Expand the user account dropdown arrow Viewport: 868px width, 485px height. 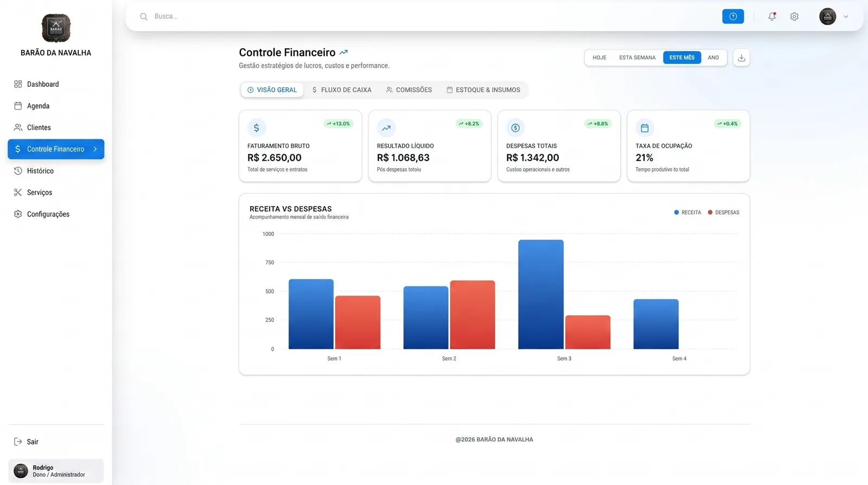[x=846, y=16]
